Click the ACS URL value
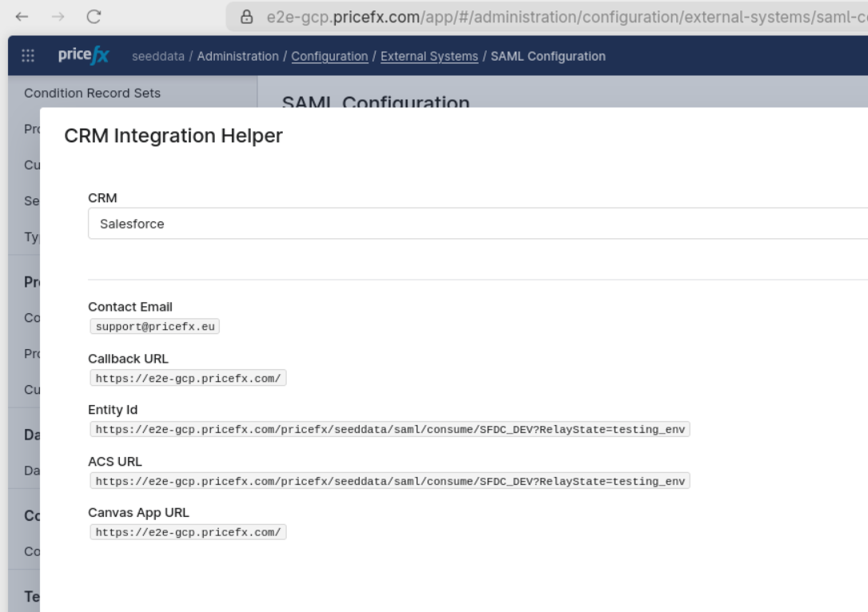The height and width of the screenshot is (612, 868). [x=390, y=481]
